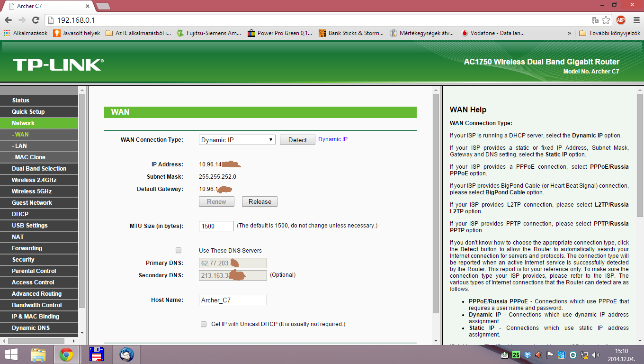Open the Bank Sticks & Storm bookmark
644x364 pixels.
coord(351,33)
